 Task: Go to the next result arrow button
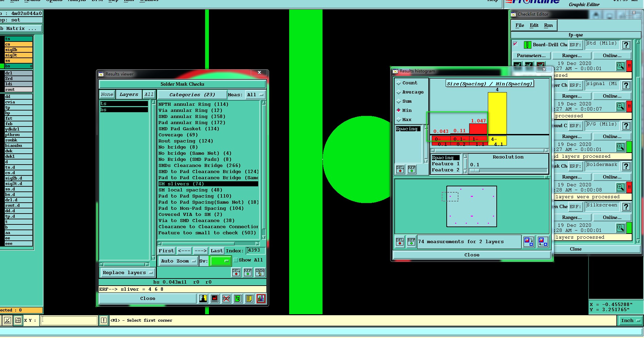tap(200, 251)
